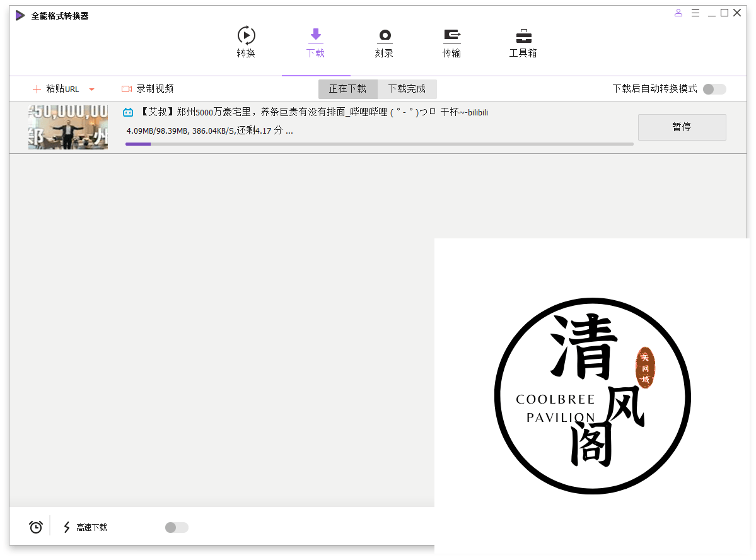Click the 高速下载 label text
The image size is (756, 560).
coord(91,527)
